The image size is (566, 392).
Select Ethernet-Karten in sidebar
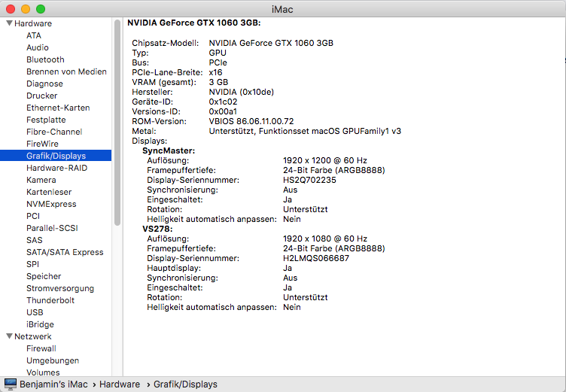tap(58, 108)
